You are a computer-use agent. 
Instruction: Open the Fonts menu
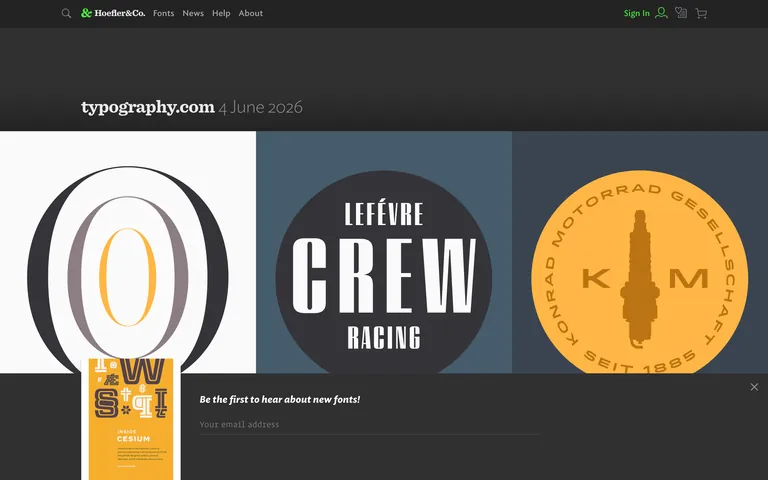point(164,13)
